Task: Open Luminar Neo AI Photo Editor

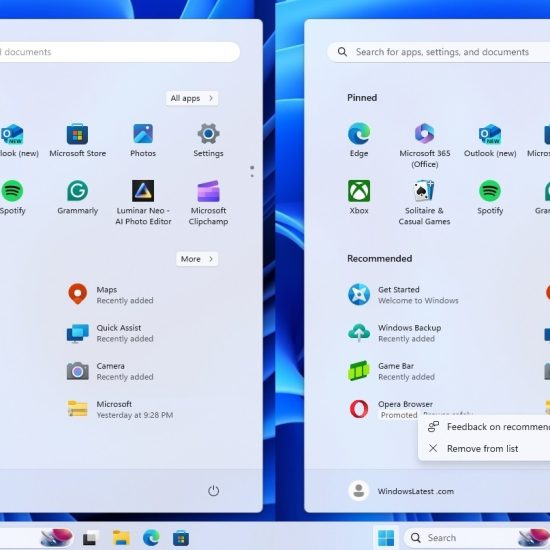Action: tap(143, 202)
